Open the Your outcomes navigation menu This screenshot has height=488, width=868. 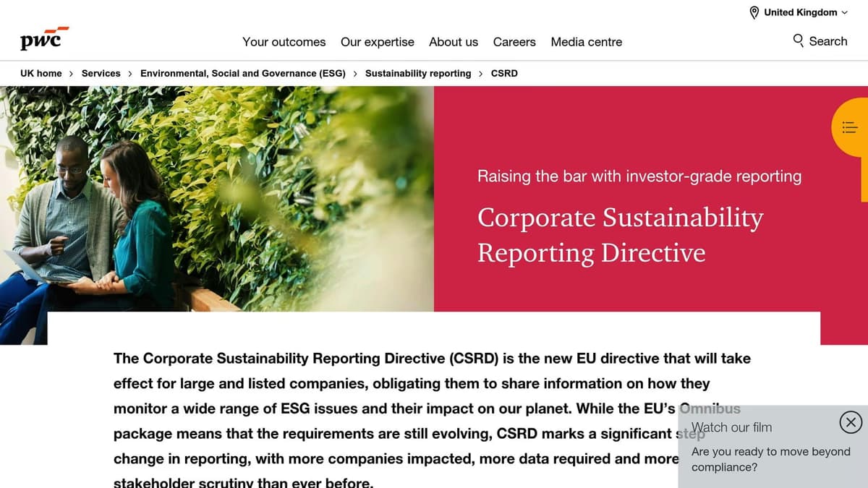[x=284, y=42]
